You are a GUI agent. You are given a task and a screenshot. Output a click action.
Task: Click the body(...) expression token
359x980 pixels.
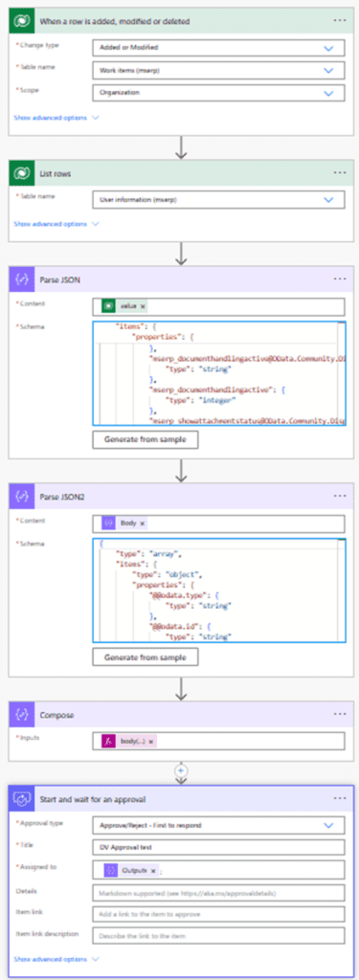(129, 741)
